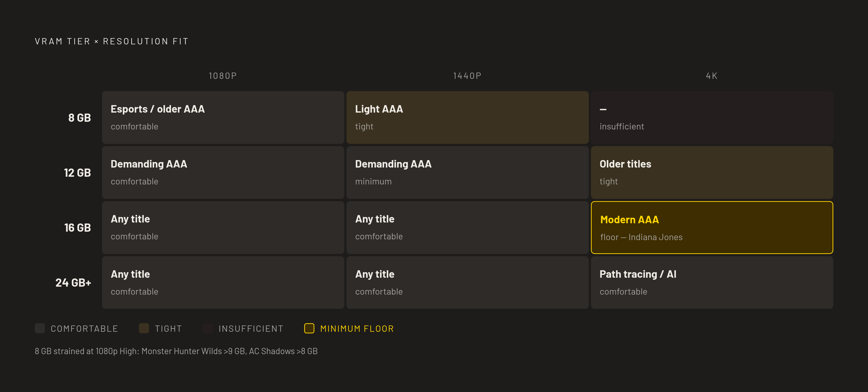Click the 8 GB strained footnote text
The height and width of the screenshot is (392, 868).
coord(176,351)
